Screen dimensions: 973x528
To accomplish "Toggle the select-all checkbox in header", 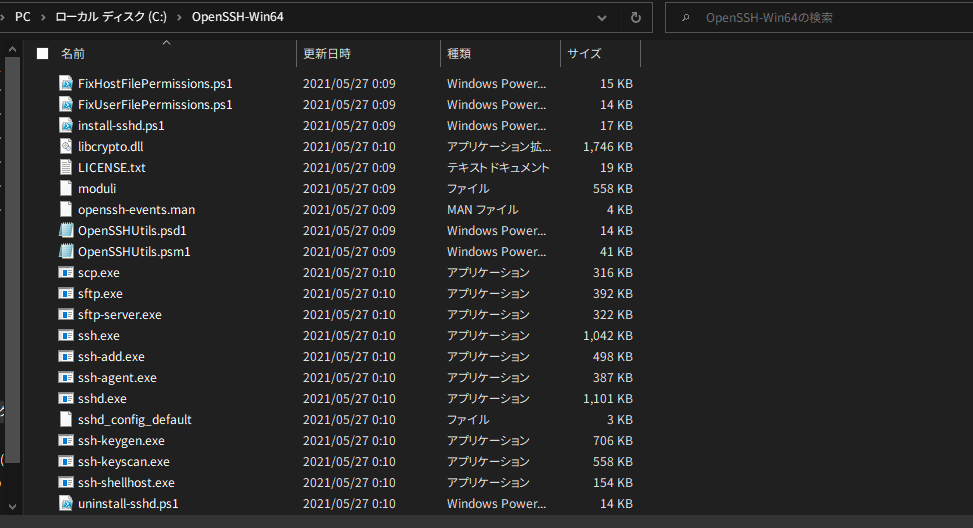I will pos(42,53).
